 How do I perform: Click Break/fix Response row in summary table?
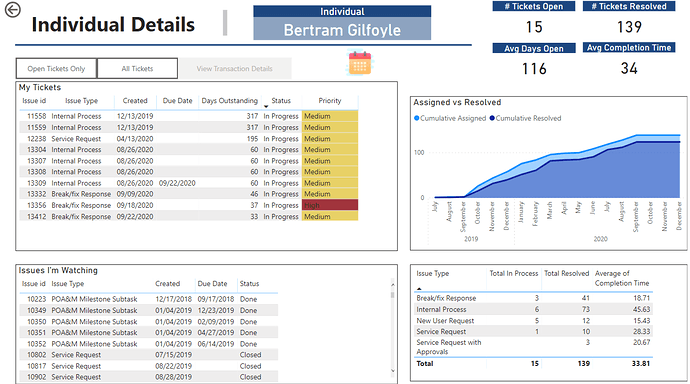click(533, 298)
